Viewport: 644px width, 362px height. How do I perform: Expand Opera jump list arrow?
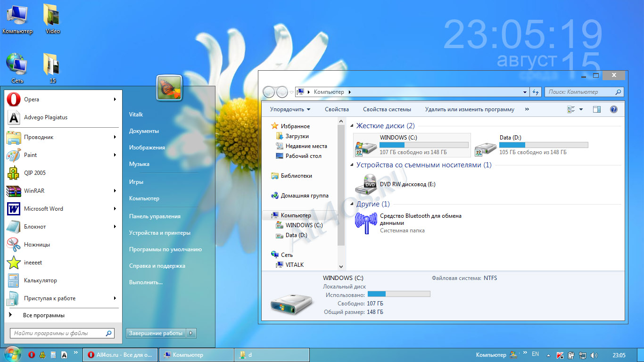click(115, 99)
